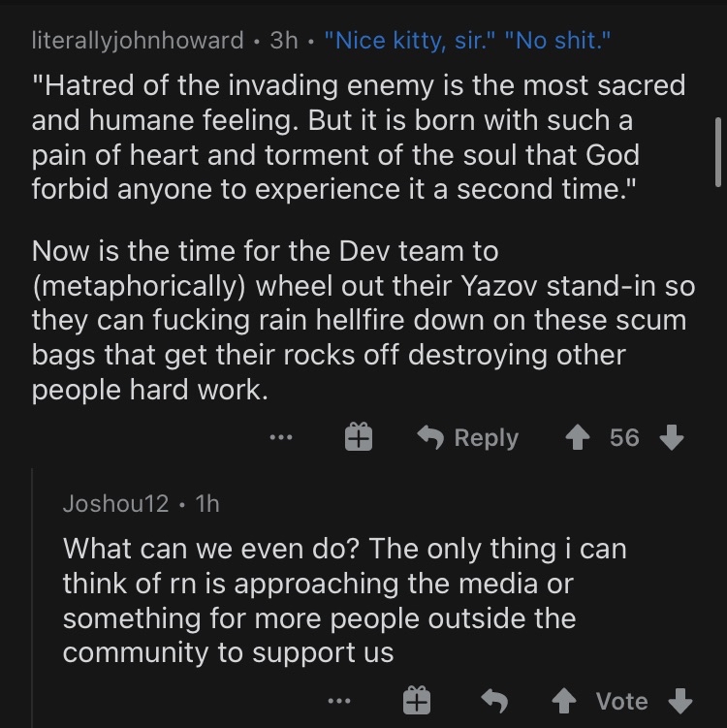Open the three-dot menu on literallyjohnhoward's comment
Viewport: 727px width, 728px height.
coord(281,437)
